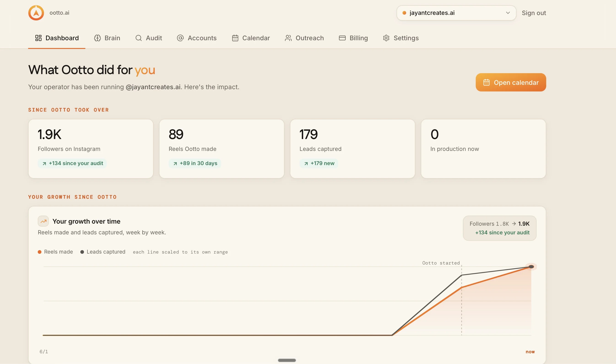
Task: Click the Followers 1.8K → 1.9K summary box
Action: 500,228
